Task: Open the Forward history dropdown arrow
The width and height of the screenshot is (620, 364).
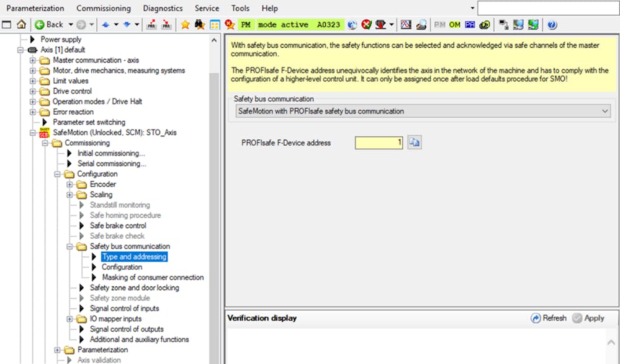Action: [91, 25]
